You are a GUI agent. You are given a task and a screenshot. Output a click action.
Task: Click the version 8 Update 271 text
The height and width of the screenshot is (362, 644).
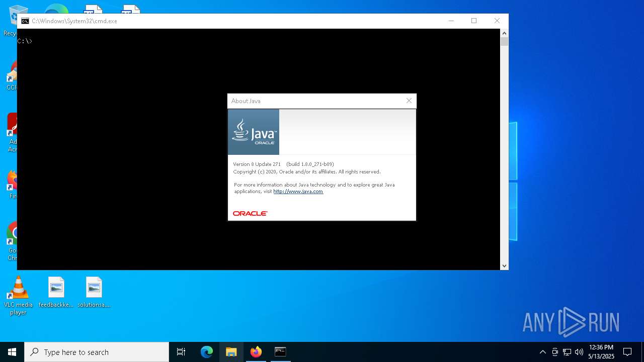click(257, 164)
